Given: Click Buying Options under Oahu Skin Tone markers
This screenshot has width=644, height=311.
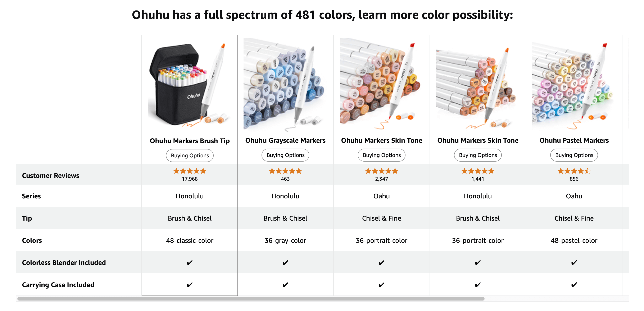Looking at the screenshot, I should tap(381, 155).
